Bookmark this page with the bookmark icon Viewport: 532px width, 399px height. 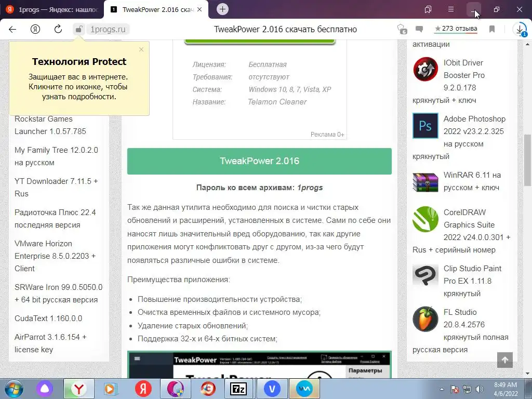pos(492,29)
